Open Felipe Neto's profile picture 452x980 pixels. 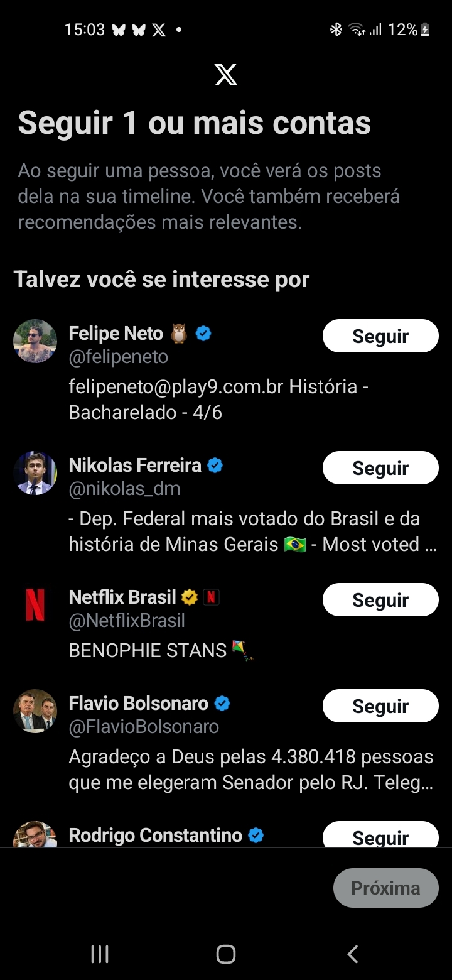click(35, 341)
